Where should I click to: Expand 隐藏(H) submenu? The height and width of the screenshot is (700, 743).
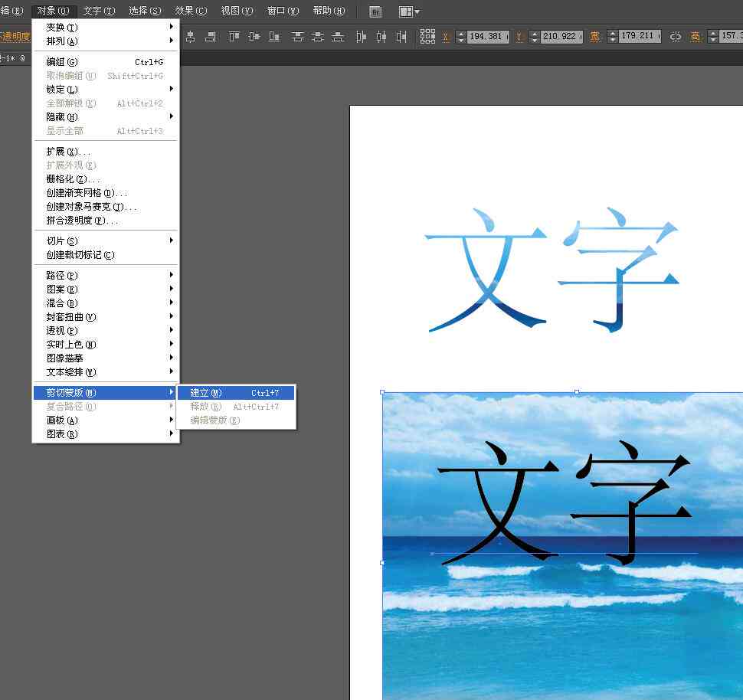106,117
